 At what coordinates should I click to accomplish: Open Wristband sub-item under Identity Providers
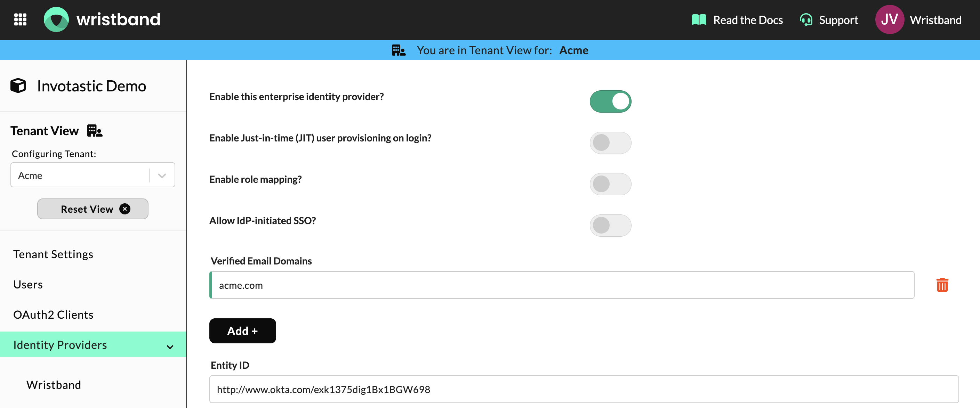[x=54, y=385]
